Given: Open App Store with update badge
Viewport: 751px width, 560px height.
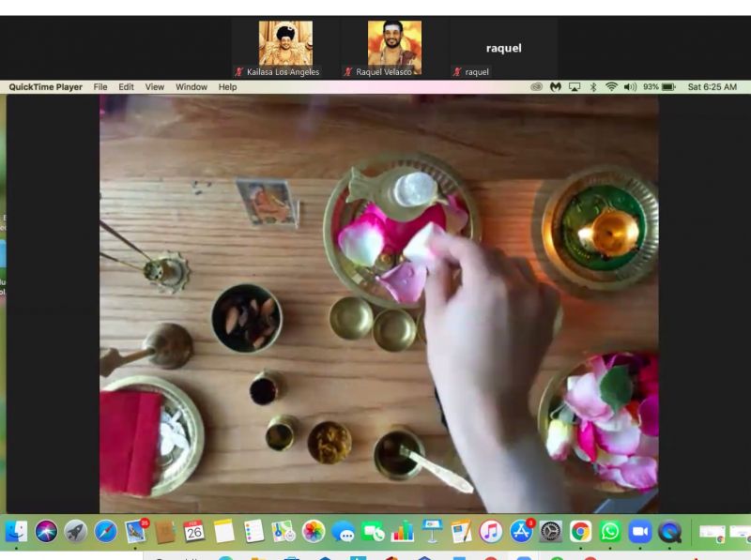Looking at the screenshot, I should [x=521, y=532].
